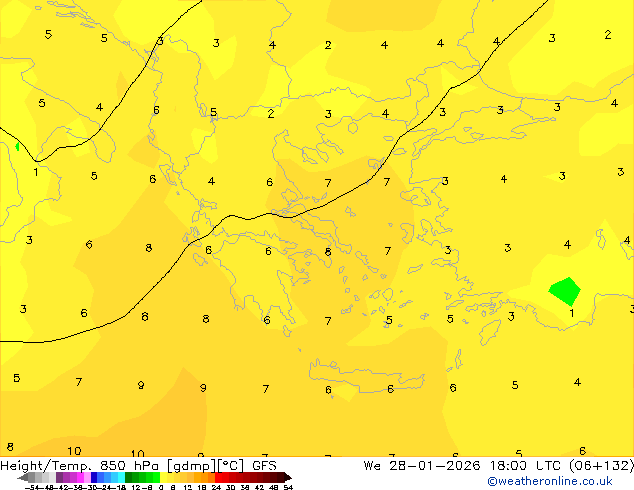
Task: Click the legend's "54" maximum value label
Action: tap(288, 487)
